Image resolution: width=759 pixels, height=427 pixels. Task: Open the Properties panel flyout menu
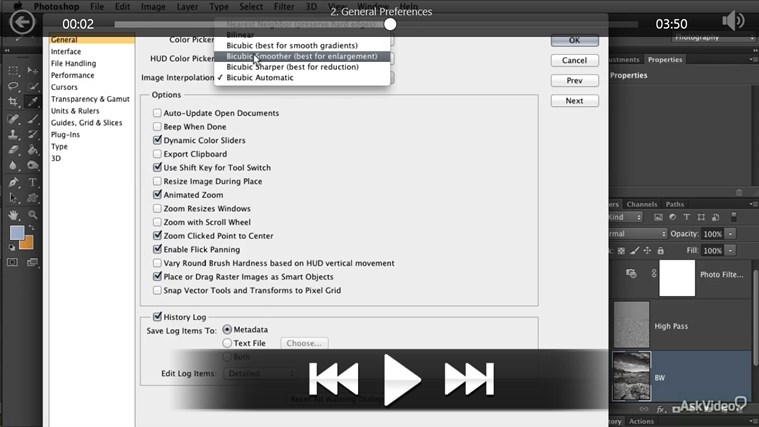coord(752,59)
